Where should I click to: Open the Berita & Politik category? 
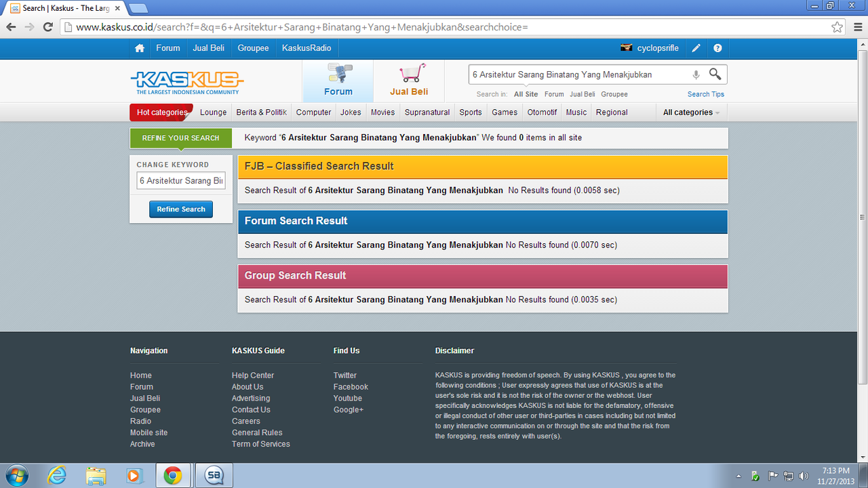(262, 113)
